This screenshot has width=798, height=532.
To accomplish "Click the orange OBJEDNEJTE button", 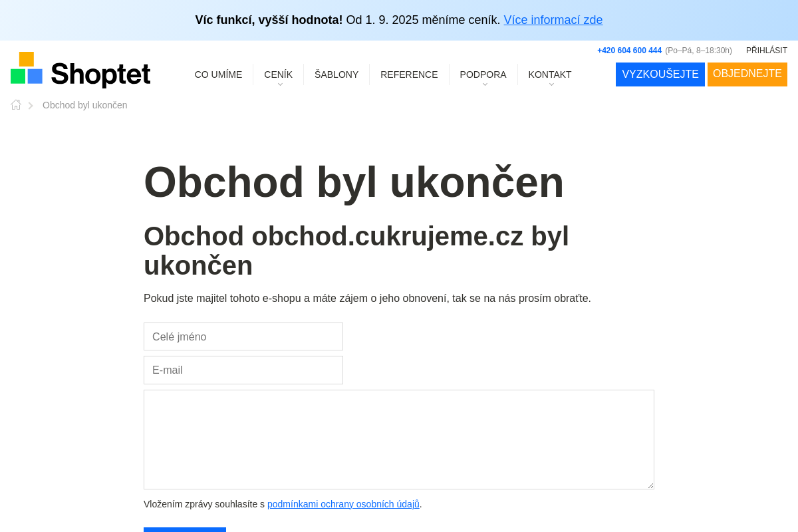I will click(x=747, y=74).
